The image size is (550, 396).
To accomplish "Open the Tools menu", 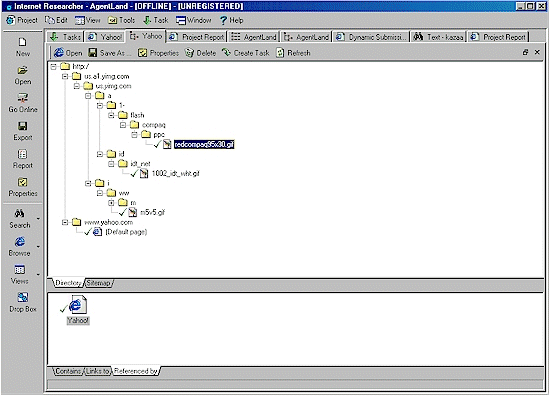I will (121, 20).
